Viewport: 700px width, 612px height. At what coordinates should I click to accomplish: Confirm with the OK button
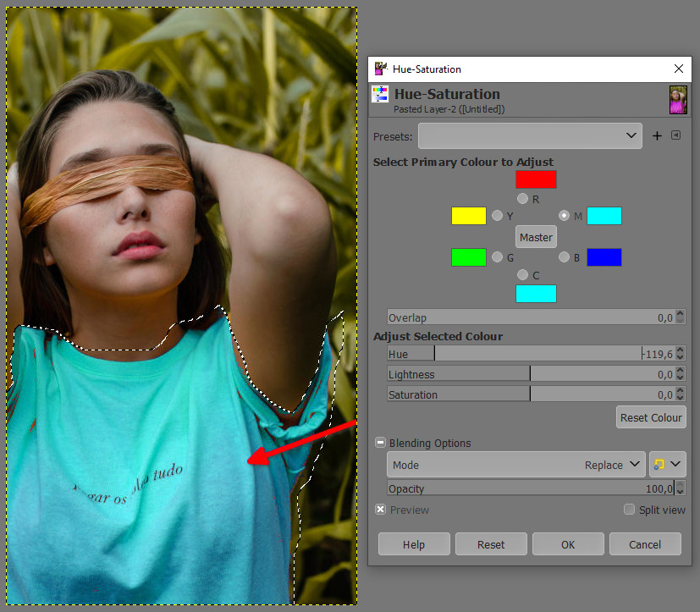[x=568, y=544]
